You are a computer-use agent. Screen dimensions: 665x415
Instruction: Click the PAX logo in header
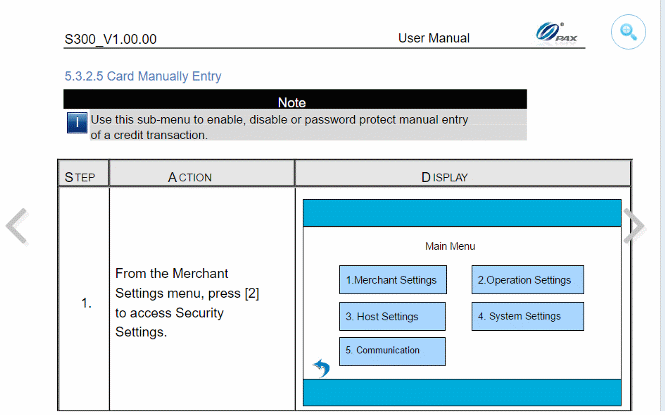558,33
